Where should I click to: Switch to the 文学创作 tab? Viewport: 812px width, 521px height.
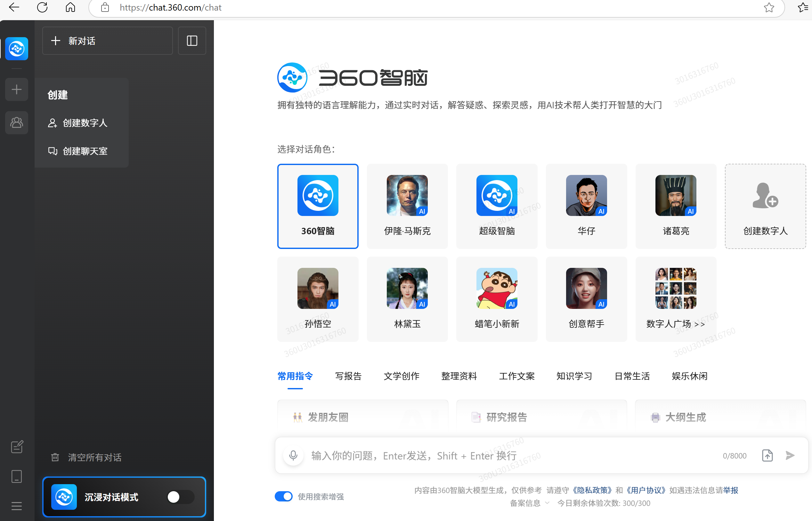click(401, 376)
